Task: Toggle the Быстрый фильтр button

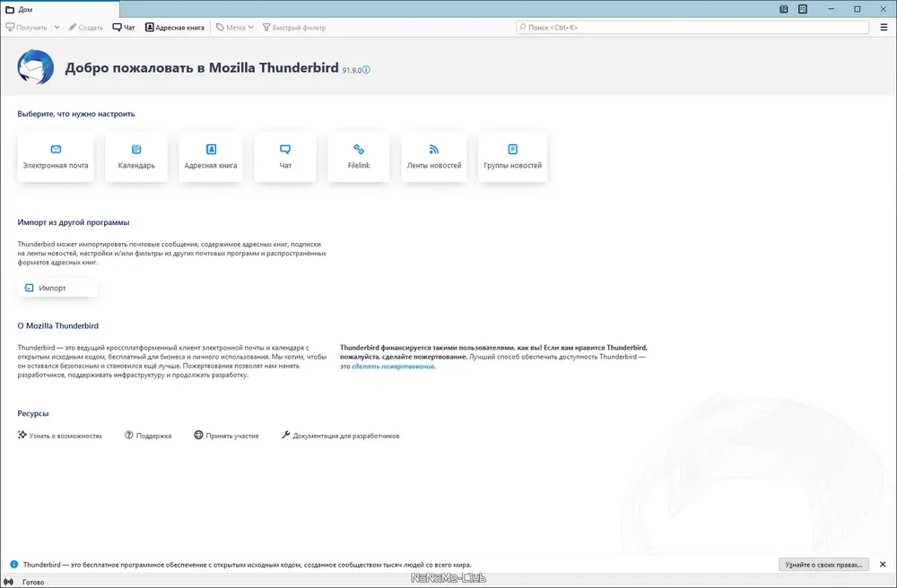Action: (294, 28)
